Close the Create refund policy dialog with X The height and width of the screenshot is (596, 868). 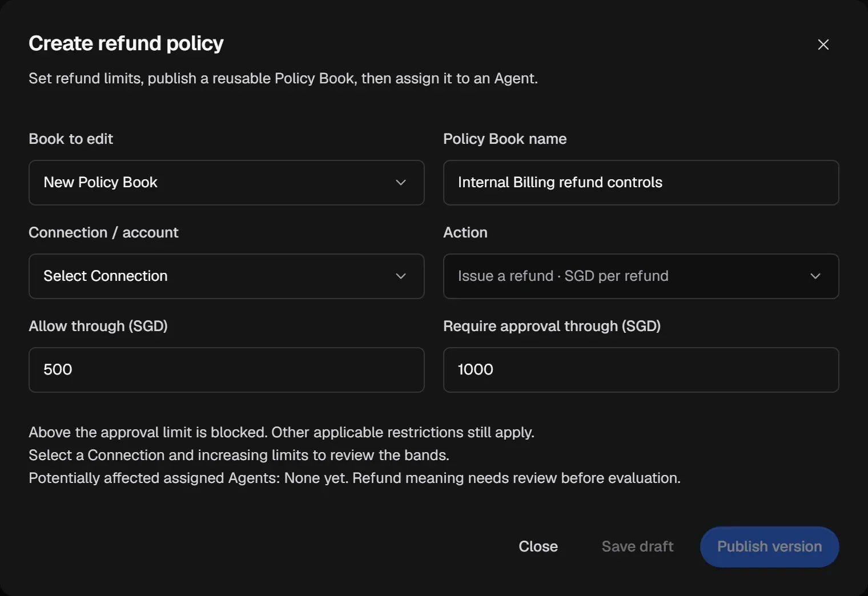pos(823,45)
